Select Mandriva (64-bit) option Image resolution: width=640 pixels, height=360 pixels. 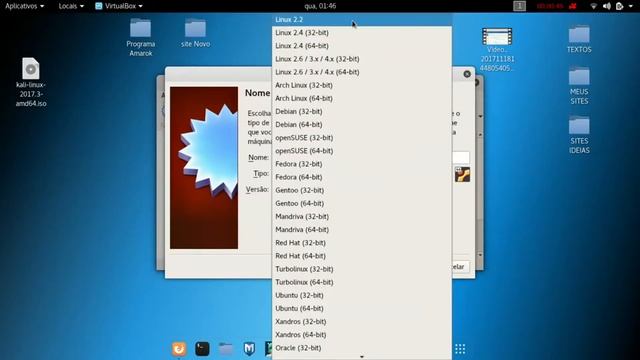point(362,229)
